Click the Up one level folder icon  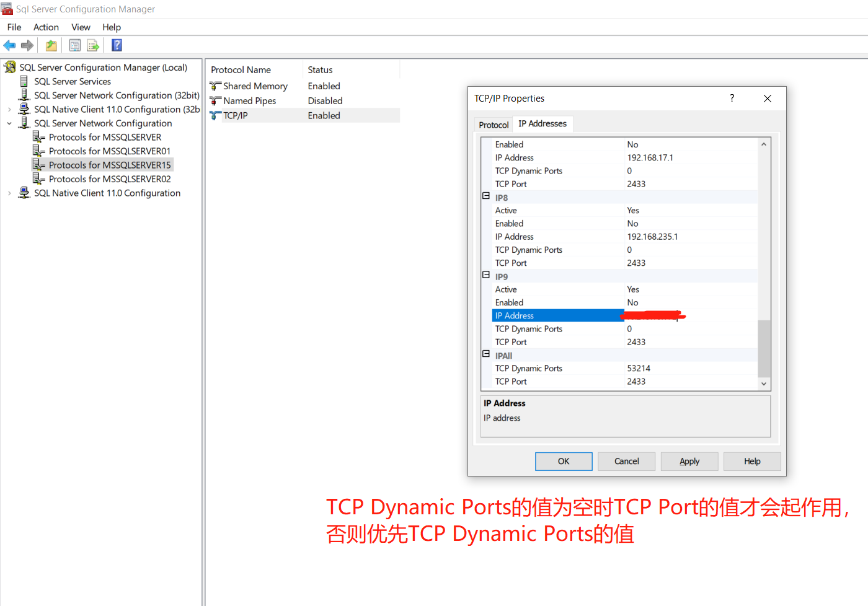(x=51, y=45)
